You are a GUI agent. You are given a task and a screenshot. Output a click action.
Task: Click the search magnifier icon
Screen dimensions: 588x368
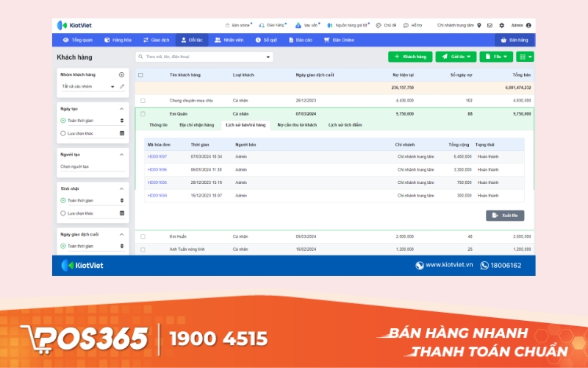tap(140, 57)
